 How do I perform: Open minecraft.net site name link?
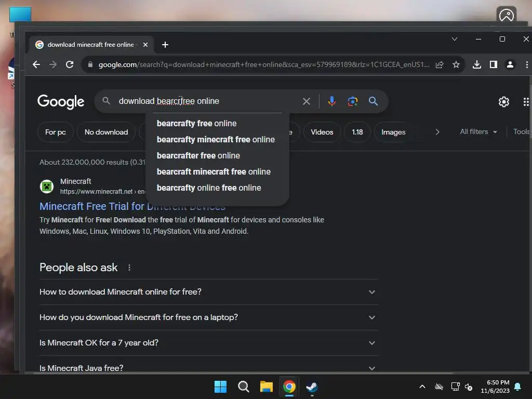coord(76,181)
